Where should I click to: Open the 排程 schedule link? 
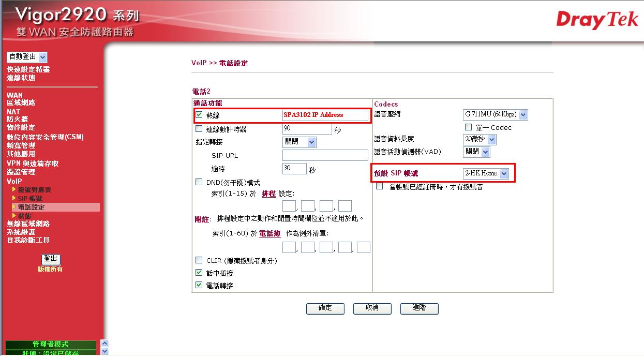click(x=268, y=194)
